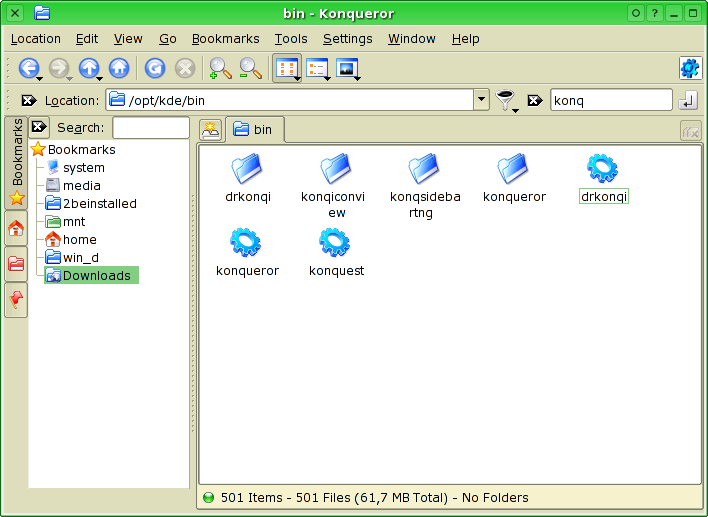Image resolution: width=708 pixels, height=517 pixels.
Task: Open the Go menu
Action: [x=168, y=39]
